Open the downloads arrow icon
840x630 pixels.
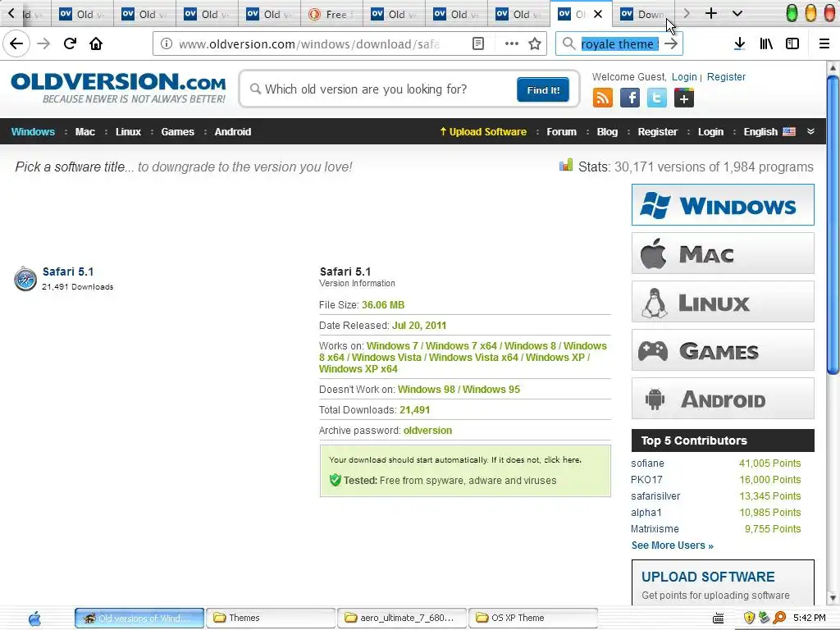[x=739, y=44]
